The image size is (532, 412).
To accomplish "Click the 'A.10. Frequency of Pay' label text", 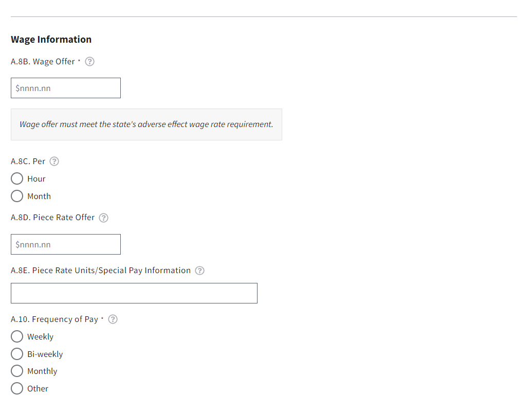I will [54, 319].
